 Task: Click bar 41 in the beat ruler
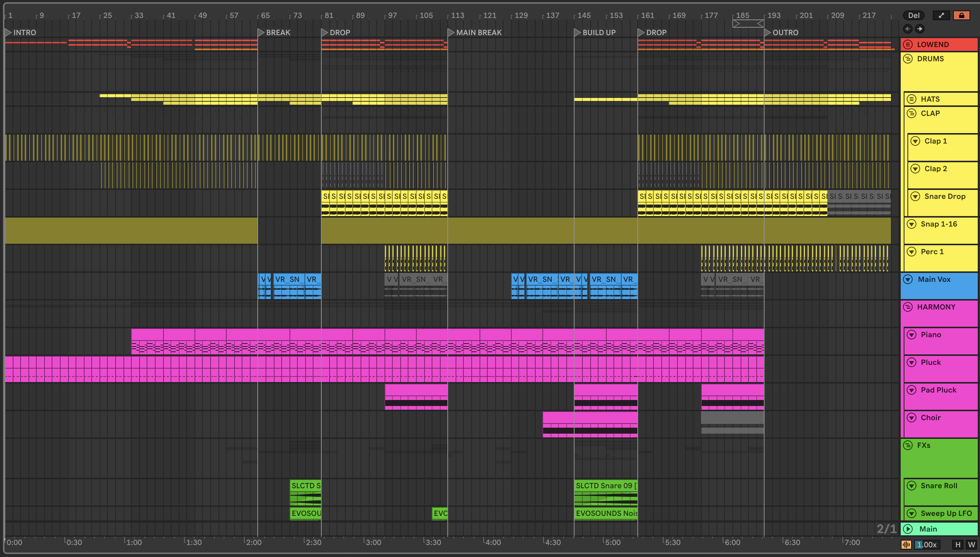(x=171, y=15)
